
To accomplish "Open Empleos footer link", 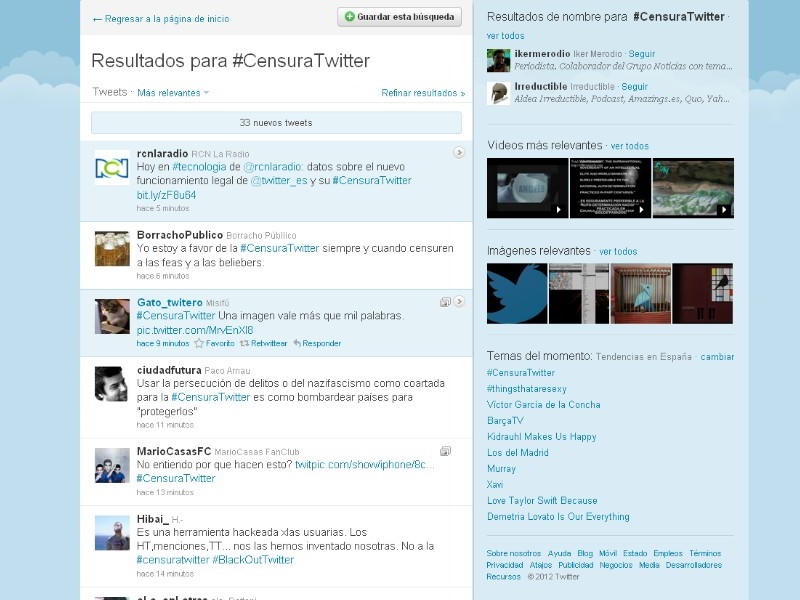I will pos(667,553).
